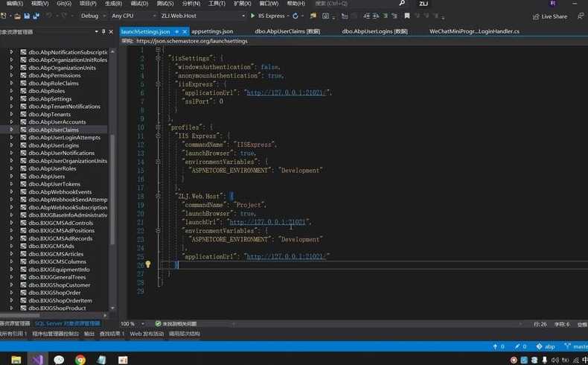Open the explorer panel window options dropdown arrow
Viewport: 588px width, 365px height.
(97, 32)
